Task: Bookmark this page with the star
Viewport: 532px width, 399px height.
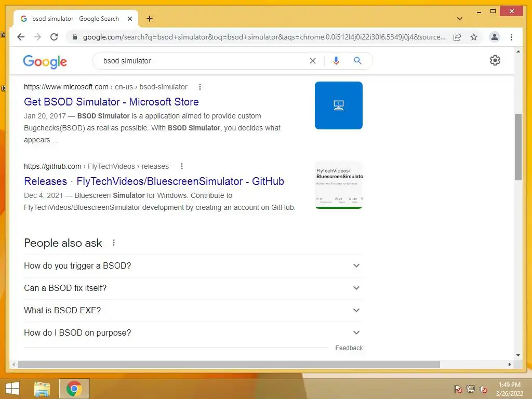Action: point(474,37)
